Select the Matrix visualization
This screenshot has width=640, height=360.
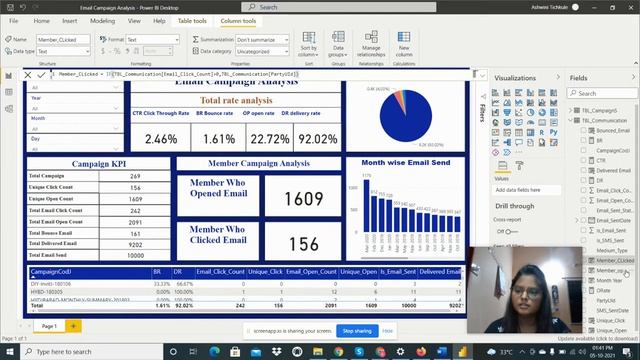(530, 132)
